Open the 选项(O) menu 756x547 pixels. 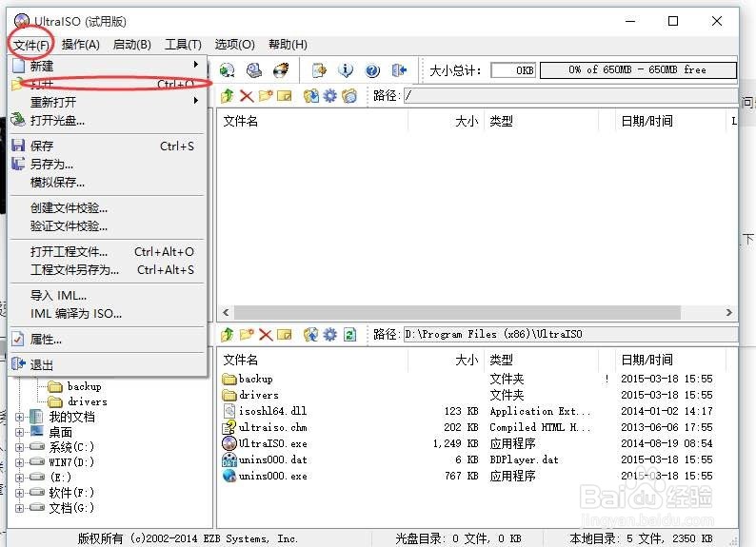pos(234,45)
